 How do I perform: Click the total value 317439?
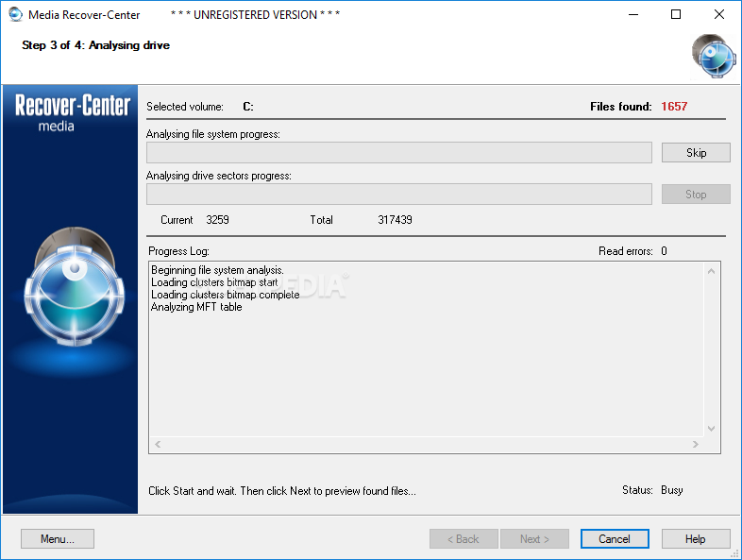[395, 220]
